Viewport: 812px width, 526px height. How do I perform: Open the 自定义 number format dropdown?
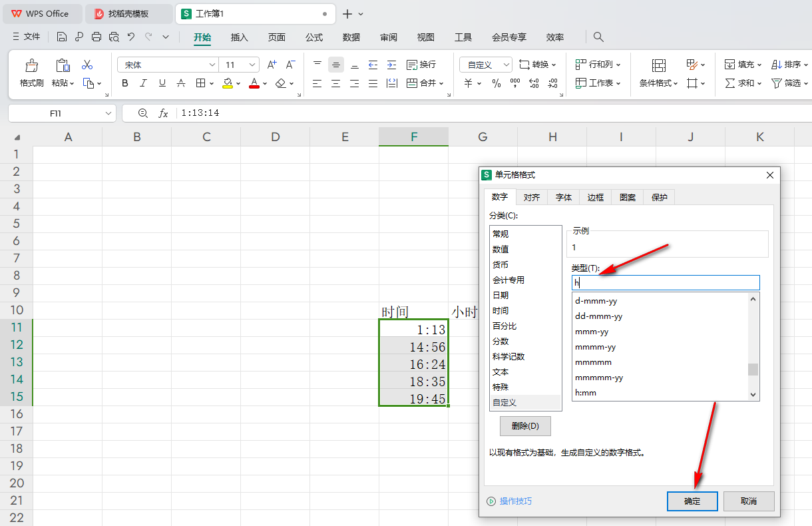507,65
